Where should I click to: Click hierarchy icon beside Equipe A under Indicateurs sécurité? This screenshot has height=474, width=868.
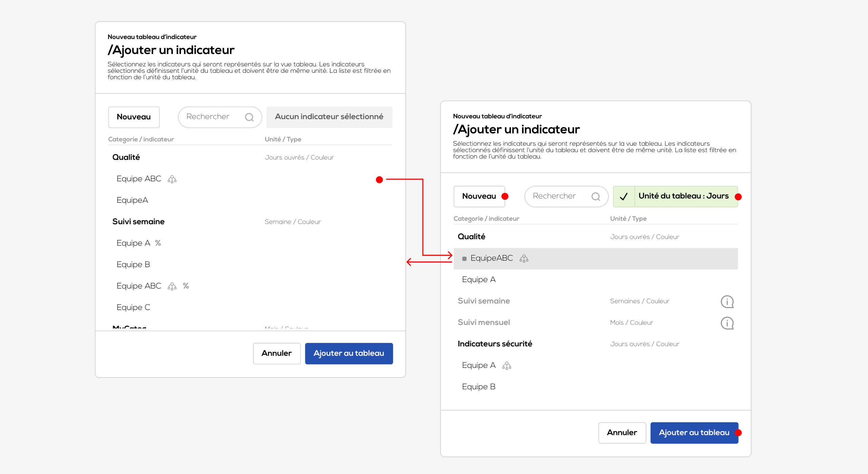point(507,366)
